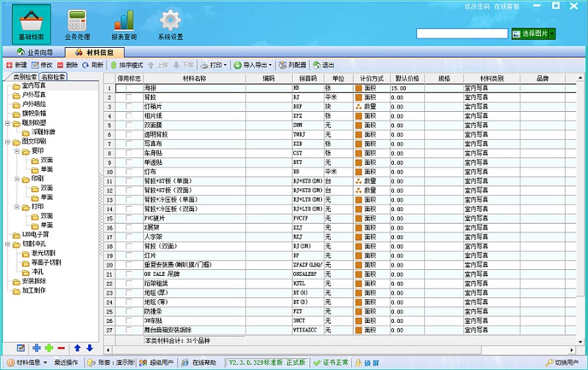Open 列配置 column settings
The width and height of the screenshot is (588, 370).
[293, 65]
